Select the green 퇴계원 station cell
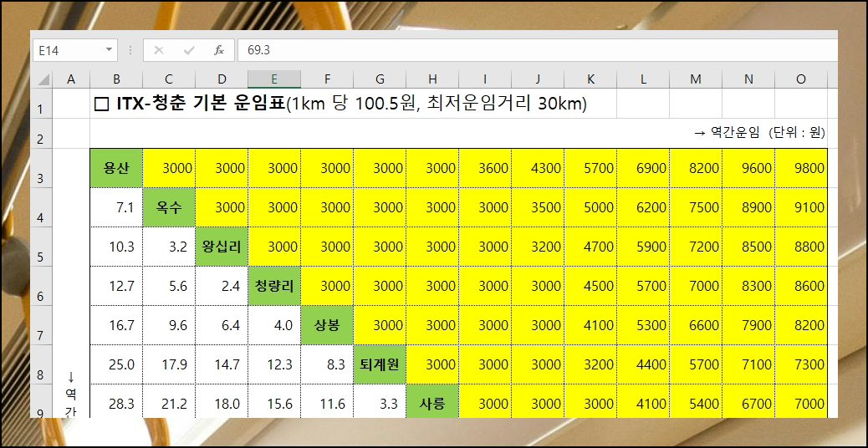The image size is (868, 448). tap(380, 364)
